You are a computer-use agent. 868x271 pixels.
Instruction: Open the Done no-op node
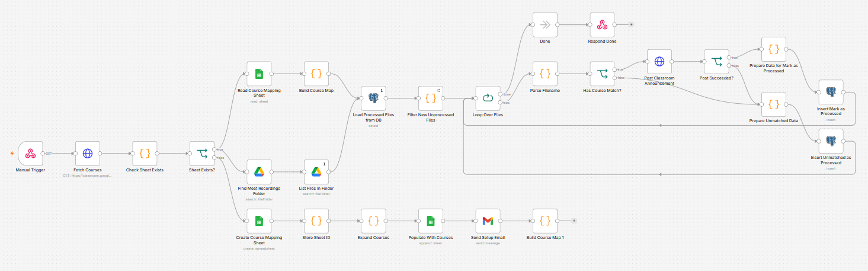pos(545,25)
